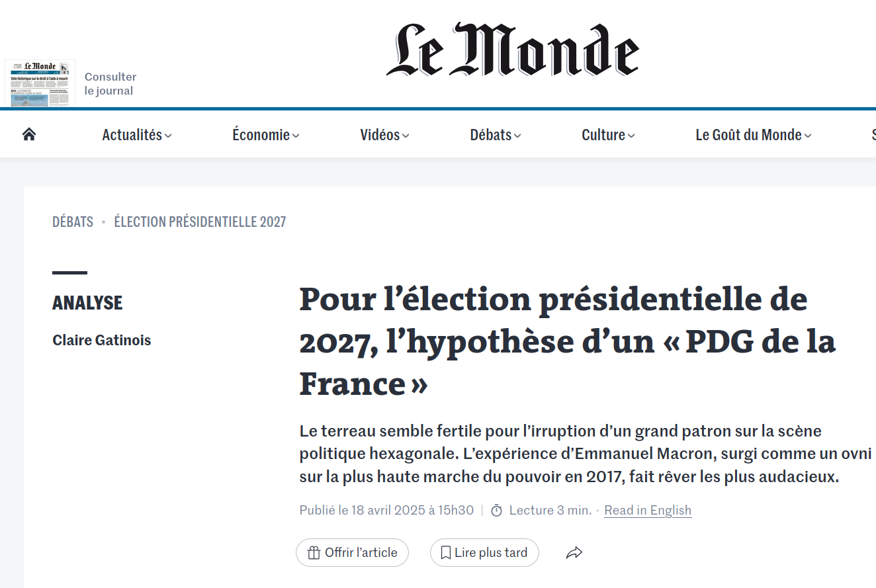Open the Débats menu
The image size is (876, 588).
click(496, 135)
